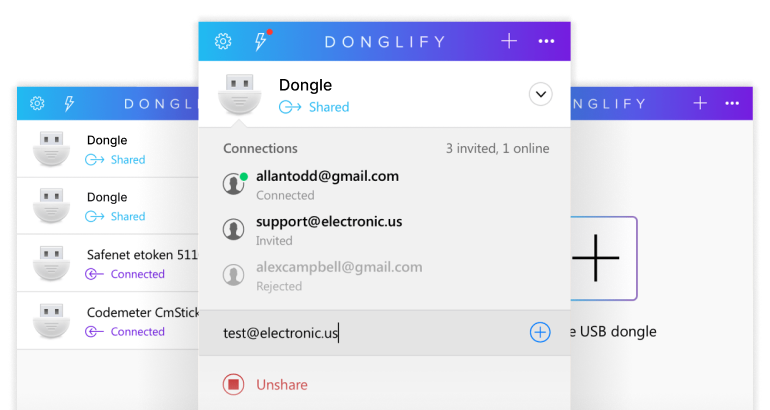Click Connected status under Codemeter CmStick
Viewport: 770px width, 410px height.
(x=138, y=332)
